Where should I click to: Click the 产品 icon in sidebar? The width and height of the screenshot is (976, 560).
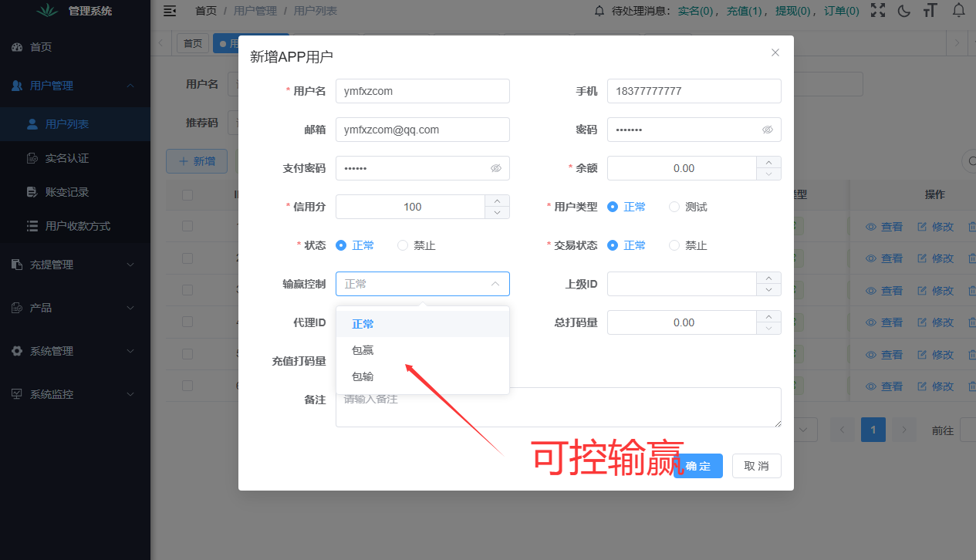[x=17, y=308]
